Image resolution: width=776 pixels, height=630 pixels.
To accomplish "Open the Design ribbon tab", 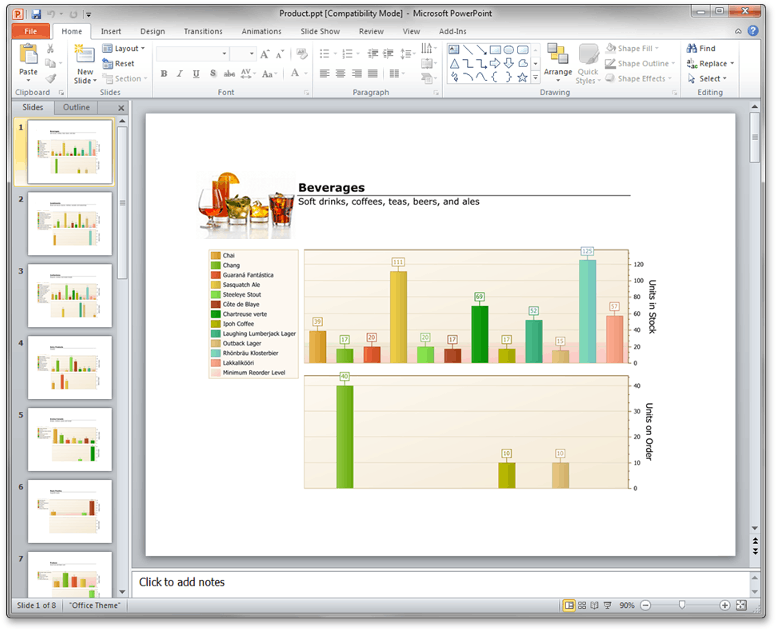I will pos(152,31).
